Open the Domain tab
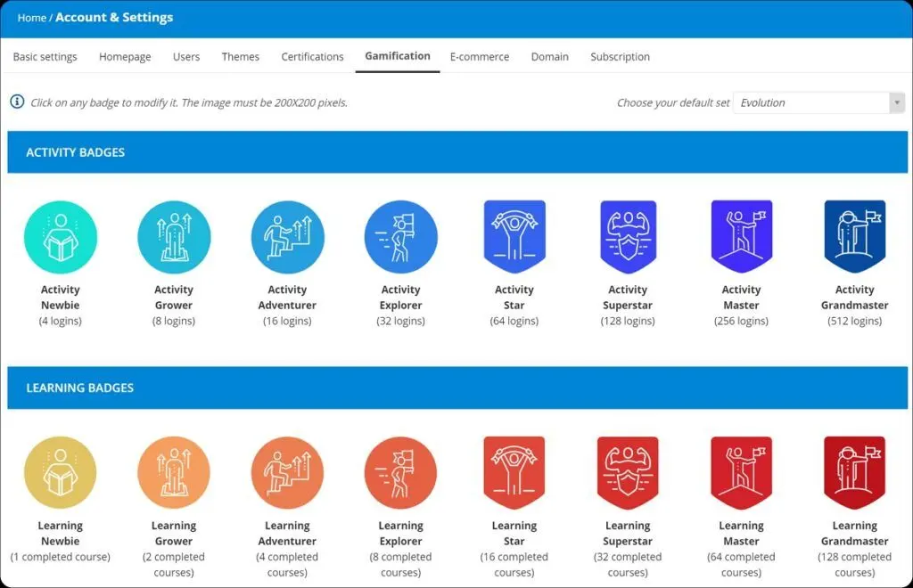 (x=549, y=56)
